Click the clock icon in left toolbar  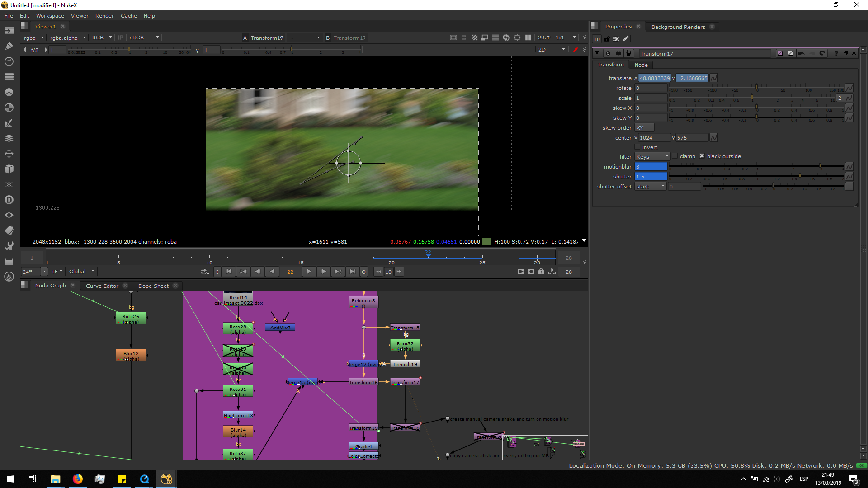point(9,61)
